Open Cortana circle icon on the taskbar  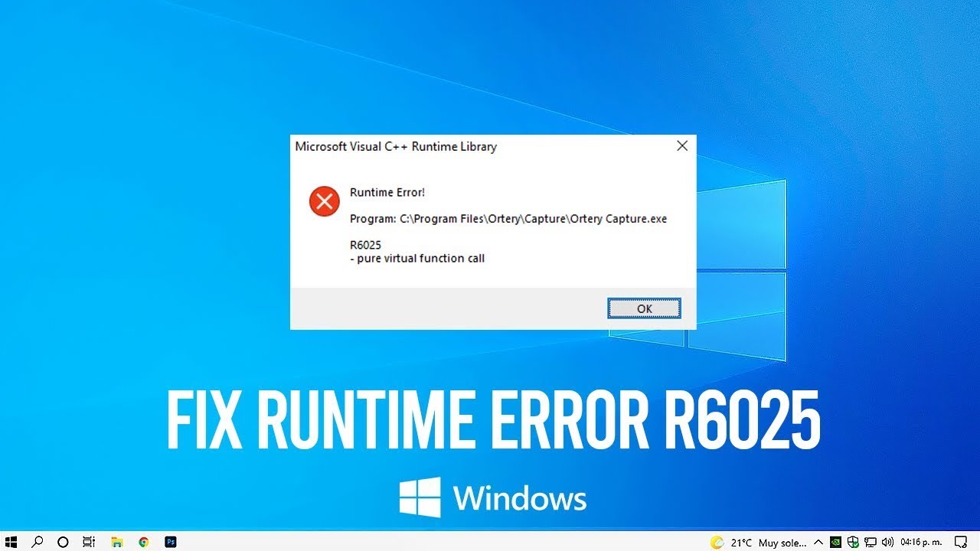64,542
